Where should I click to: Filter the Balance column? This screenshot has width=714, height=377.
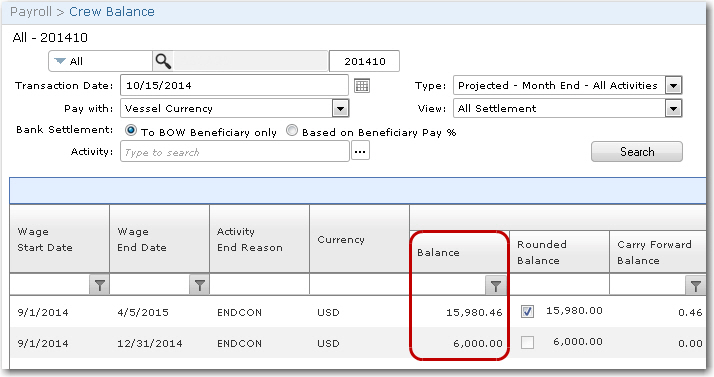coord(495,285)
